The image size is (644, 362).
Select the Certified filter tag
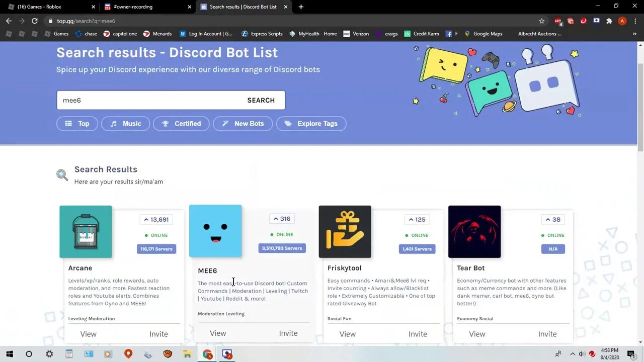181,124
